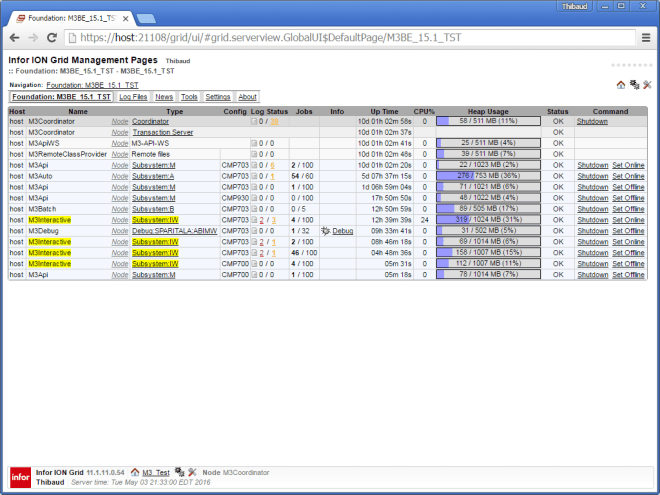
Task: Click the footer home icon before M3_Test
Action: pyautogui.click(x=135, y=471)
